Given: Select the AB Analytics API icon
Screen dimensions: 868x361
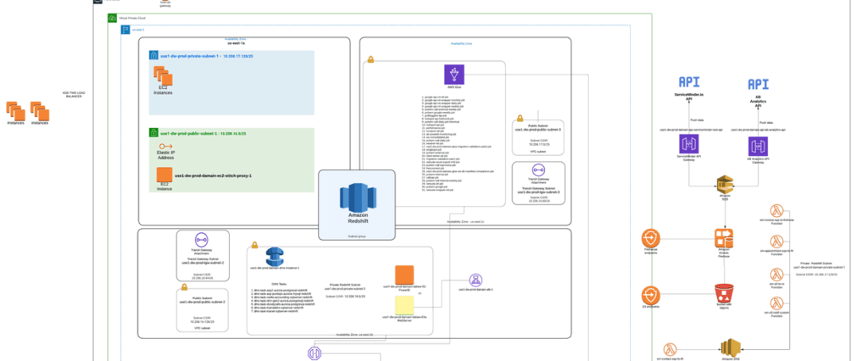Looking at the screenshot, I should pos(758,84).
